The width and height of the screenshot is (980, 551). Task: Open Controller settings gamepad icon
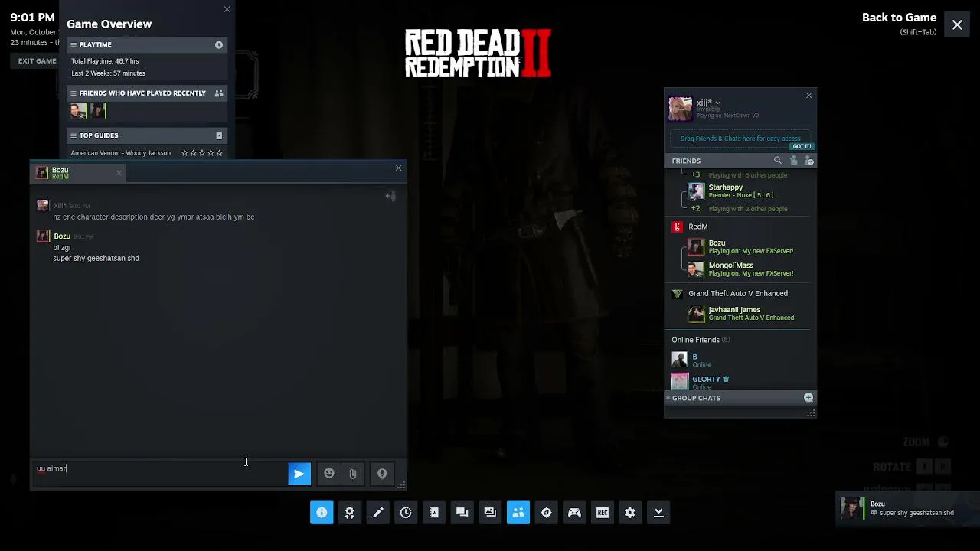(574, 513)
